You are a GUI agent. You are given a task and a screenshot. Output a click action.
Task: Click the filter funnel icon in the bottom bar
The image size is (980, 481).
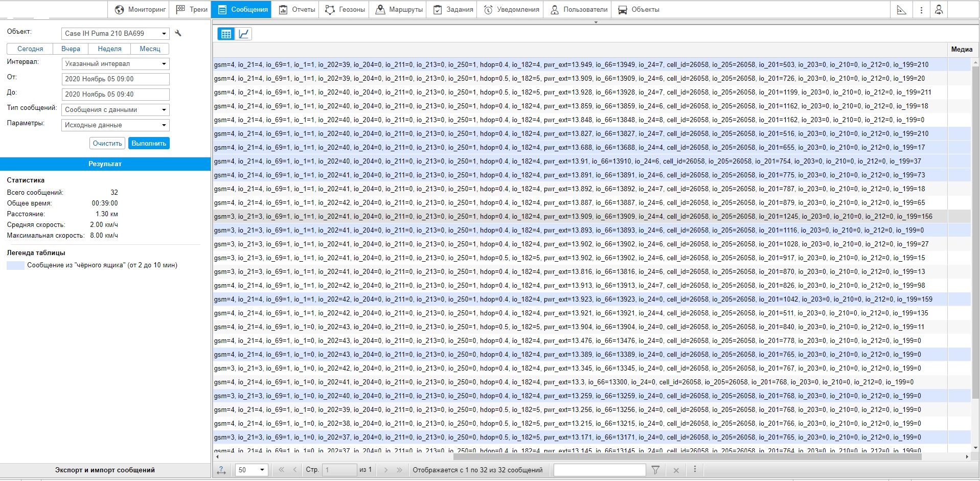click(655, 470)
